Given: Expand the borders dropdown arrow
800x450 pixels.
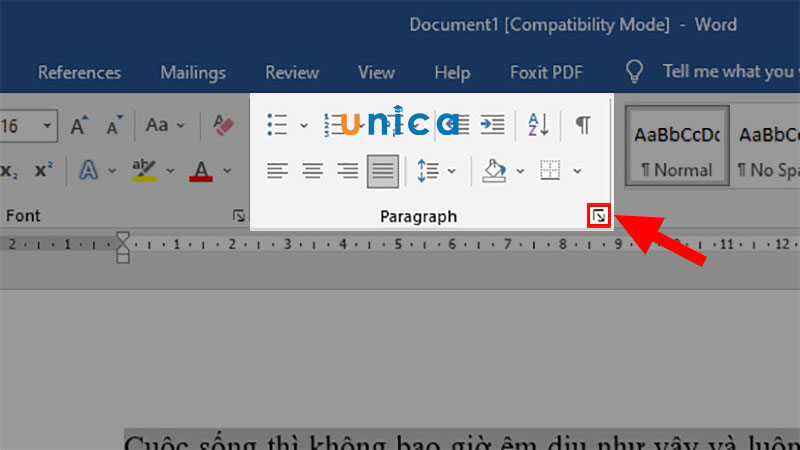Looking at the screenshot, I should 577,171.
